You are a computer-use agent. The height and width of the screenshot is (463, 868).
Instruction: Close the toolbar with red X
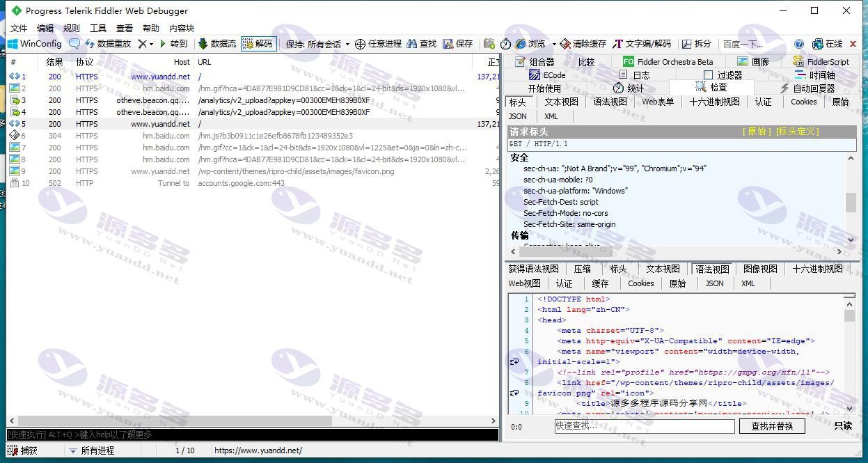(853, 43)
